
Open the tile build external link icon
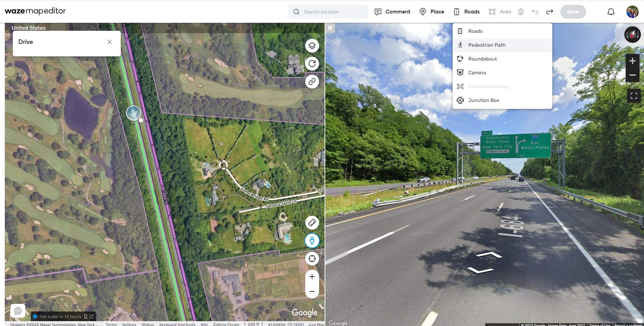[92, 316]
